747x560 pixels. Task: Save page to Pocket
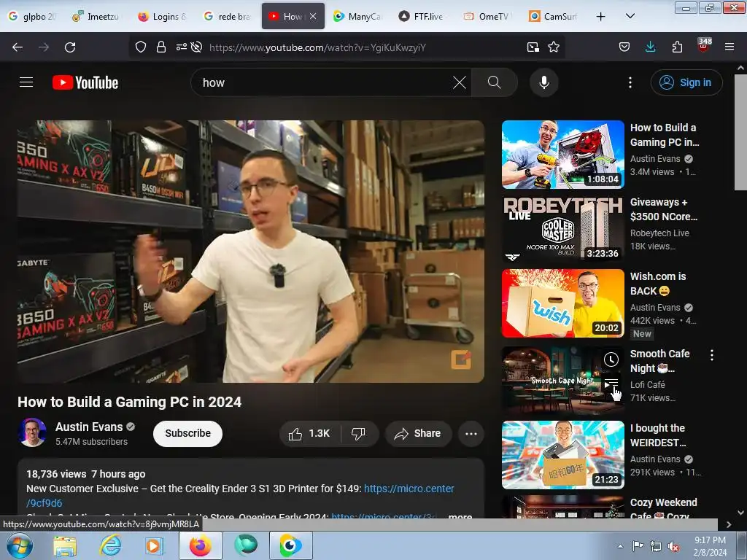[x=624, y=47]
